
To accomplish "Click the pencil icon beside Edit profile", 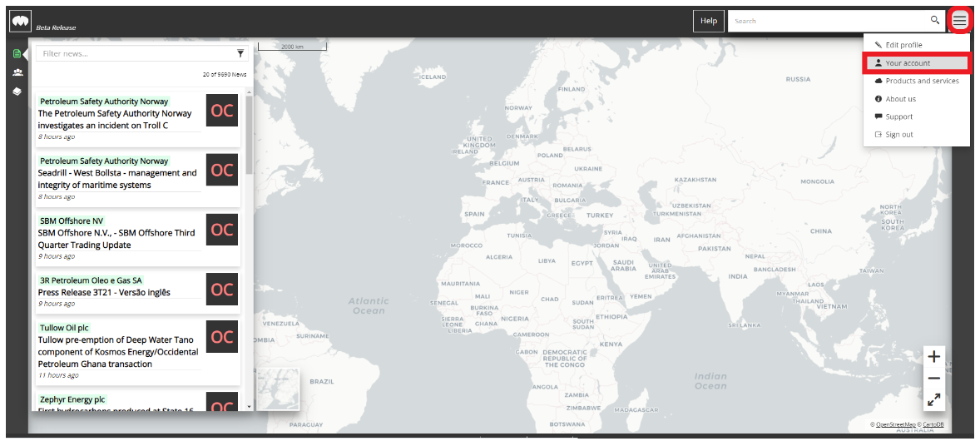I will pos(879,45).
